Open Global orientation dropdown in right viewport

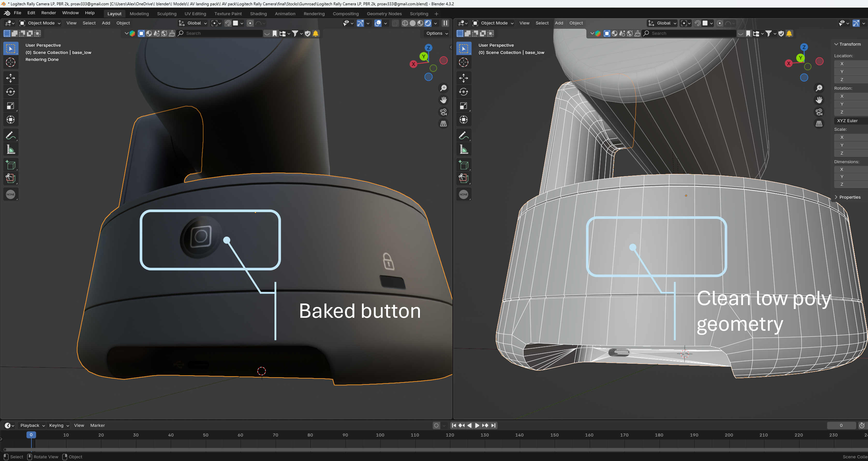pos(663,23)
